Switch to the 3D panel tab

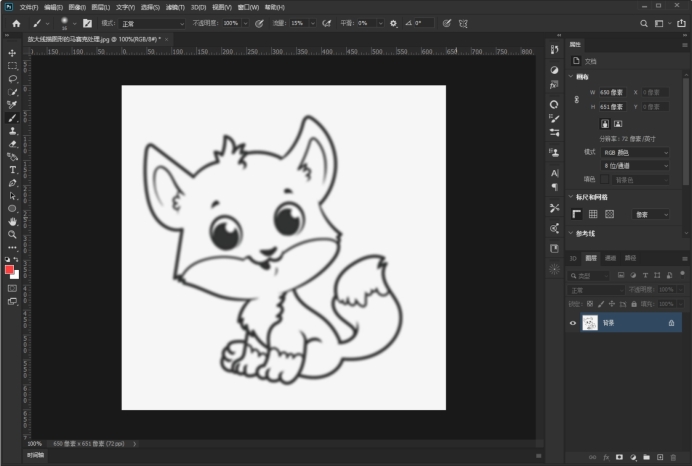[x=573, y=258]
